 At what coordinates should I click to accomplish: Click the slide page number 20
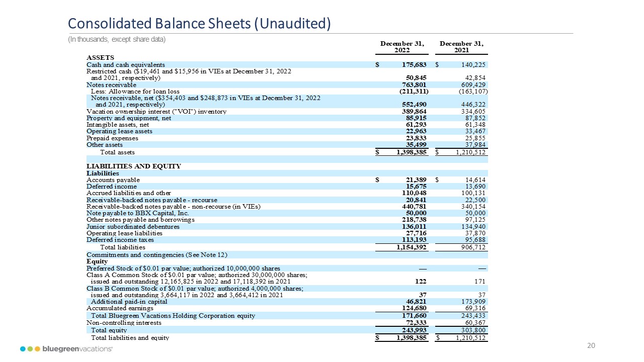(591, 345)
